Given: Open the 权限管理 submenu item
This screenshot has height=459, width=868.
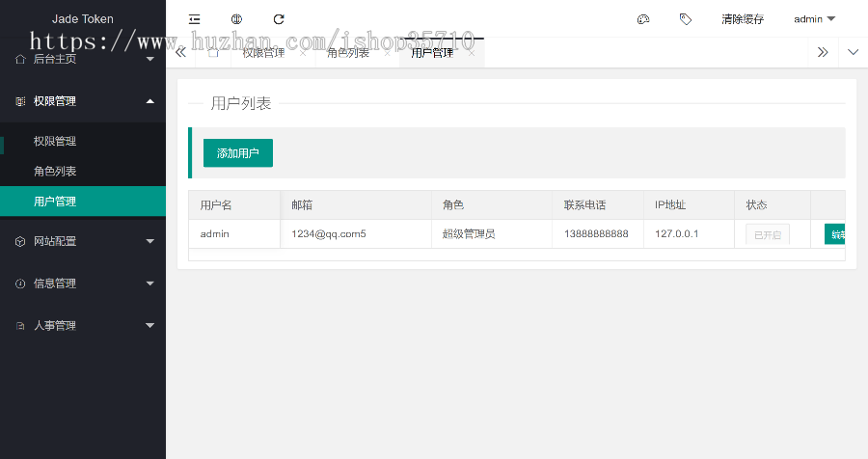Looking at the screenshot, I should (x=83, y=141).
